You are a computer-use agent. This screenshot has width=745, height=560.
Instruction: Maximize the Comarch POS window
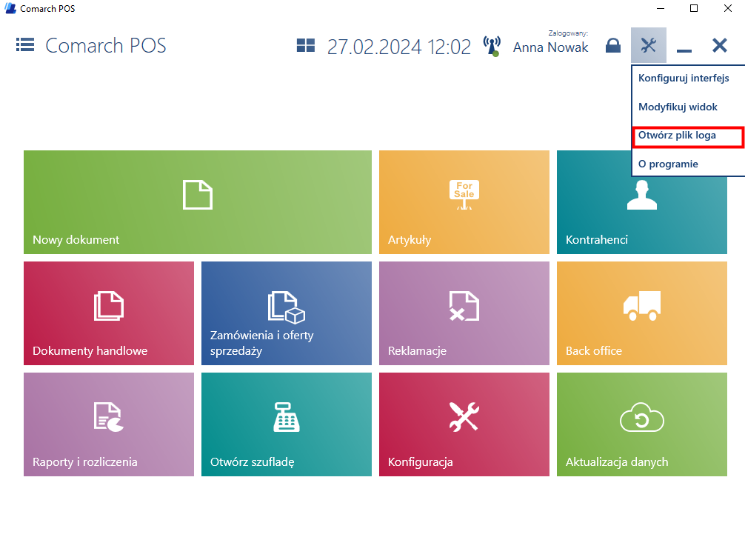694,9
